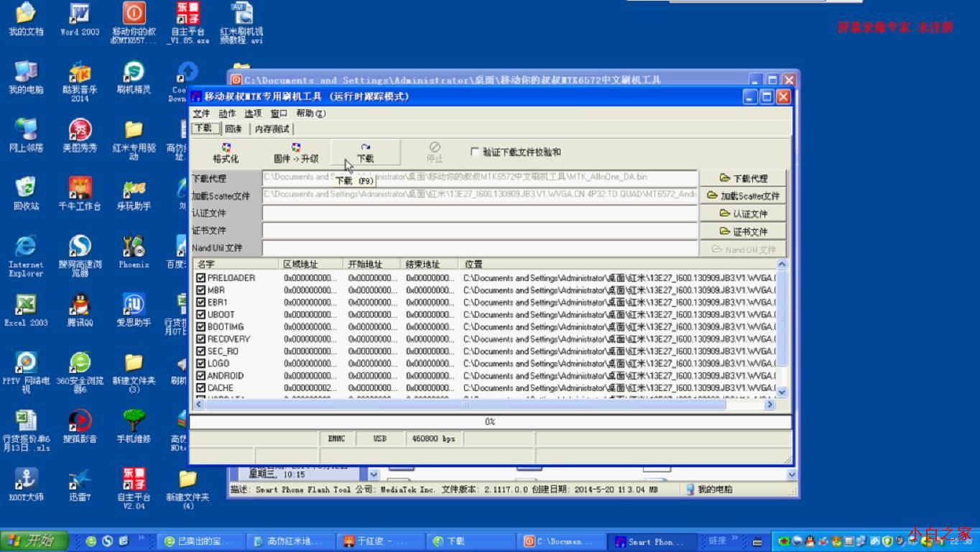Open the 动作 menu
The image size is (980, 552).
tap(227, 114)
